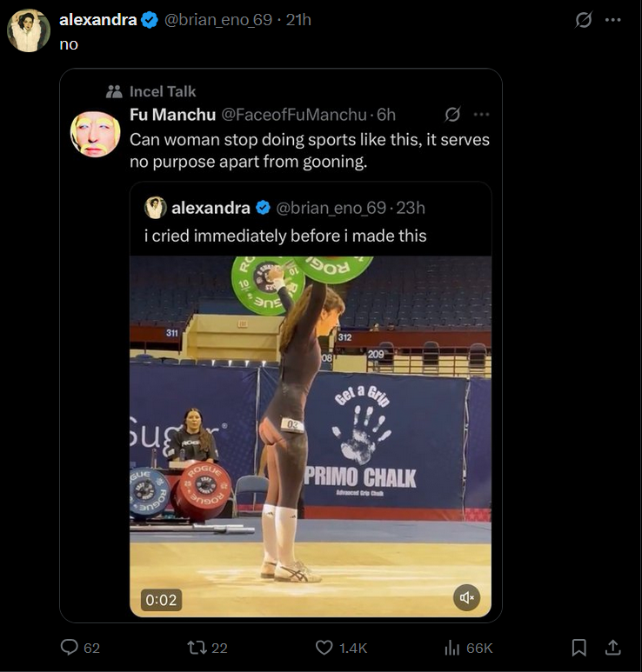Viewport: 642px width, 672px height.
Task: Bookmark this post
Action: (578, 648)
